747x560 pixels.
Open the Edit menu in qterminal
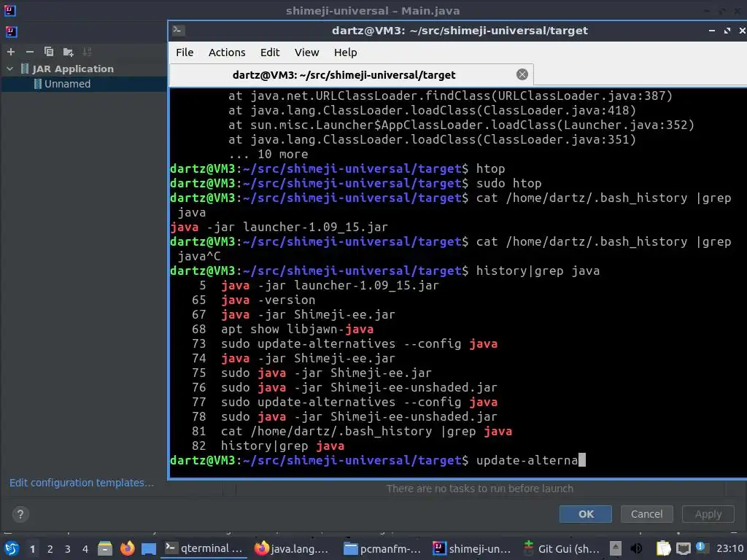[270, 52]
